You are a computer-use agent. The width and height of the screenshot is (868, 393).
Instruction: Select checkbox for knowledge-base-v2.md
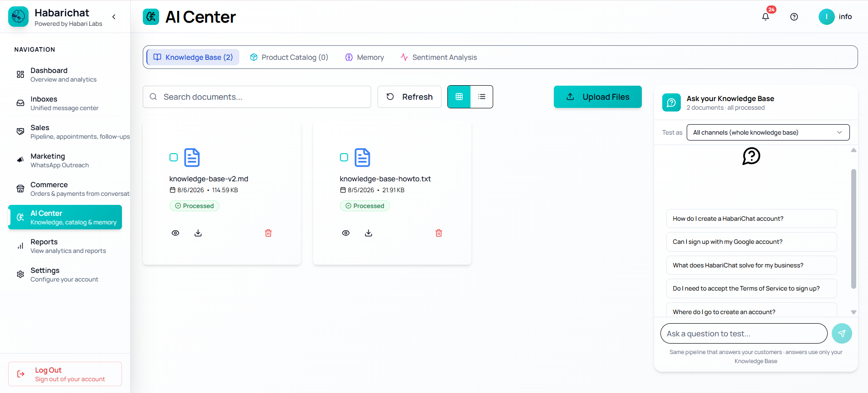pos(174,157)
